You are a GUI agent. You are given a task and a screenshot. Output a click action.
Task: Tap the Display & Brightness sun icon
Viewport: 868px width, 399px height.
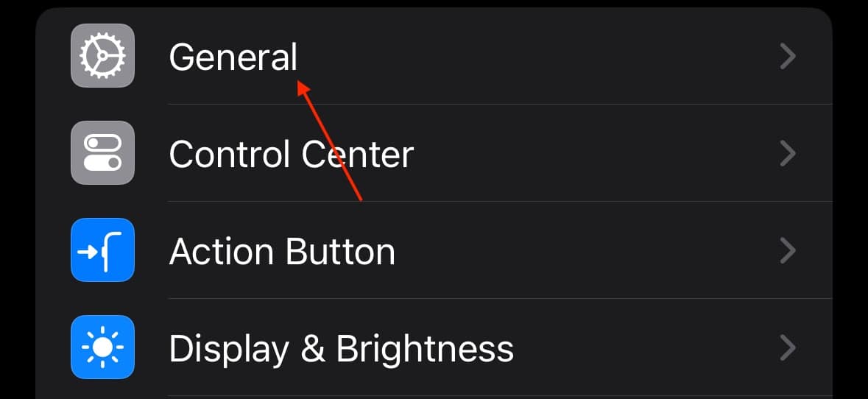coord(103,347)
